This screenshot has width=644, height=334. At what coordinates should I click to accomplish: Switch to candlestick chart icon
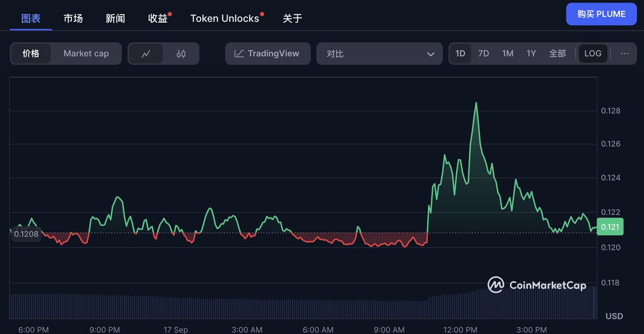[181, 54]
